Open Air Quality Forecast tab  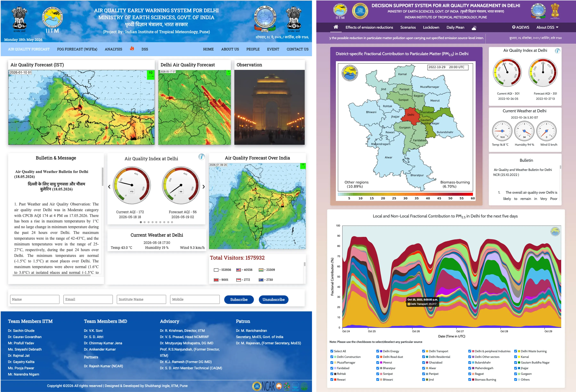29,49
